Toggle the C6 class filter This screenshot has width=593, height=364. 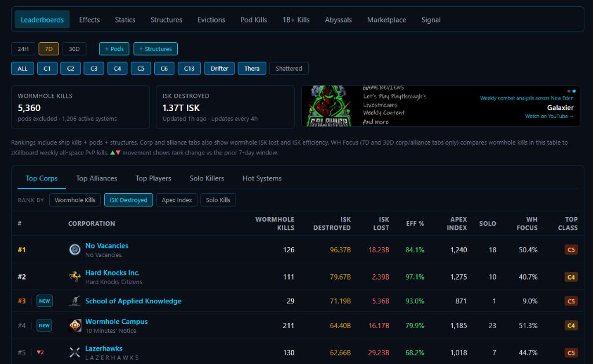click(x=164, y=68)
